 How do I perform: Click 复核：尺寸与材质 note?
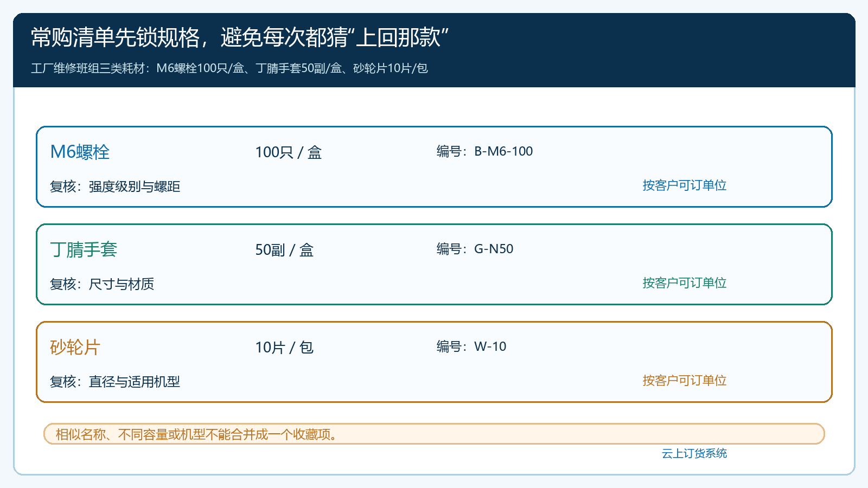pos(102,284)
